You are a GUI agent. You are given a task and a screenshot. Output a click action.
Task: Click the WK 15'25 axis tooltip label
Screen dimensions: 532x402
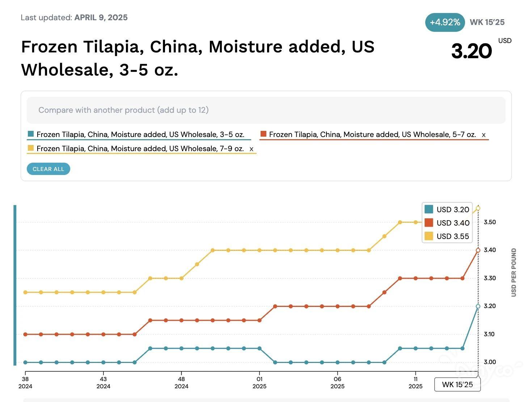(457, 385)
